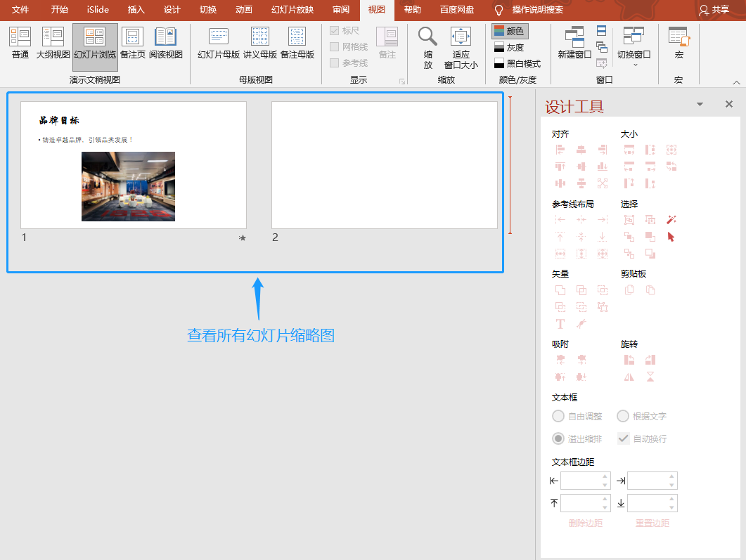Click the text T icon under 矢量
Viewport: 746px width, 560px height.
[x=560, y=324]
